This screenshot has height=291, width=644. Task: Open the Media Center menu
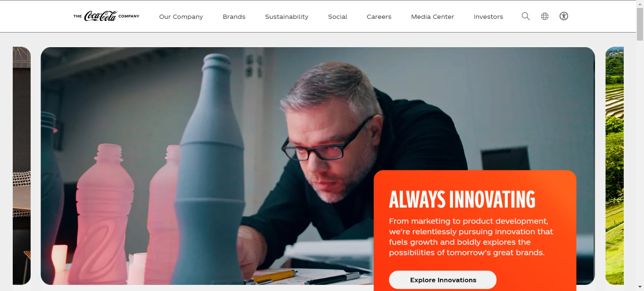pos(432,17)
